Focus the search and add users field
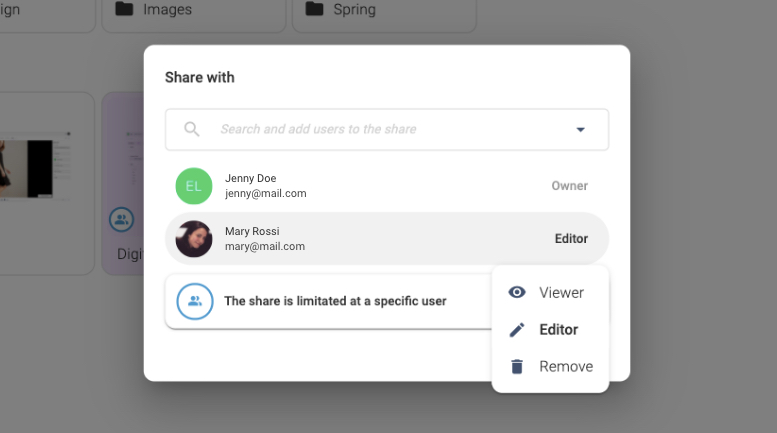 coord(387,130)
